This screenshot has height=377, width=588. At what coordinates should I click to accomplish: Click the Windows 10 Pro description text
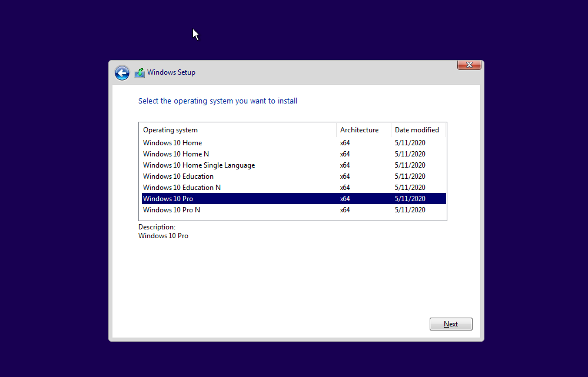[x=163, y=236]
